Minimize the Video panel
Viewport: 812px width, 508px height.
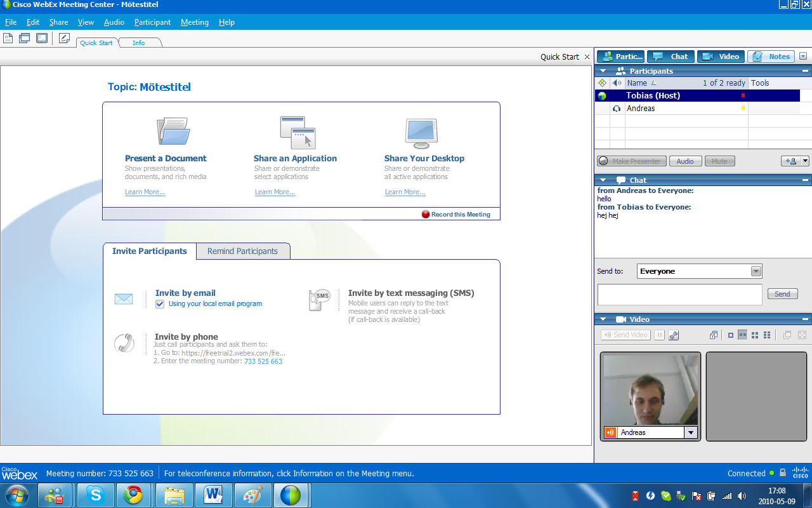pos(806,319)
